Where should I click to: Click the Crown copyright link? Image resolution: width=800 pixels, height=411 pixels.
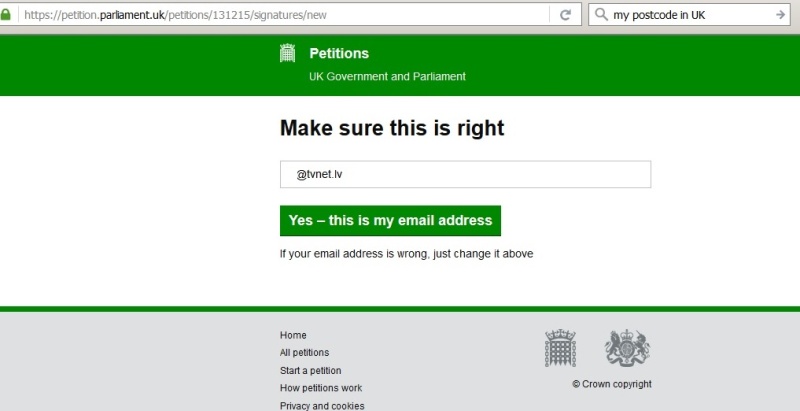tap(612, 384)
